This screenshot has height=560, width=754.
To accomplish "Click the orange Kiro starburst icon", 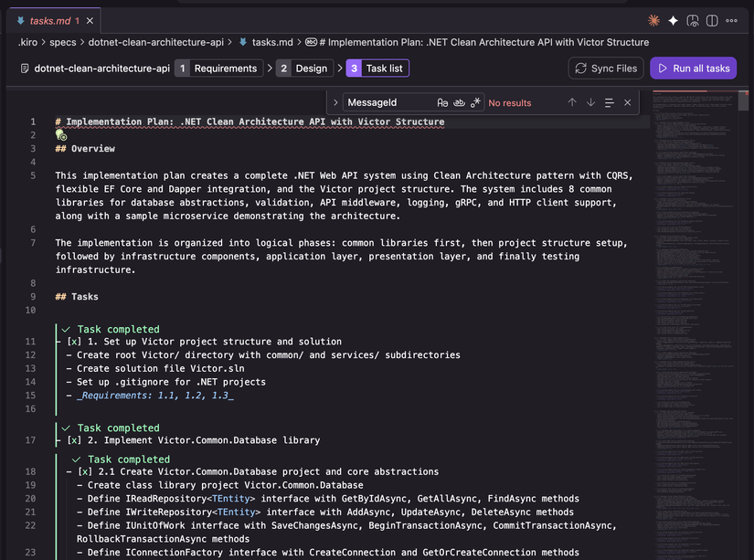I will (x=653, y=20).
